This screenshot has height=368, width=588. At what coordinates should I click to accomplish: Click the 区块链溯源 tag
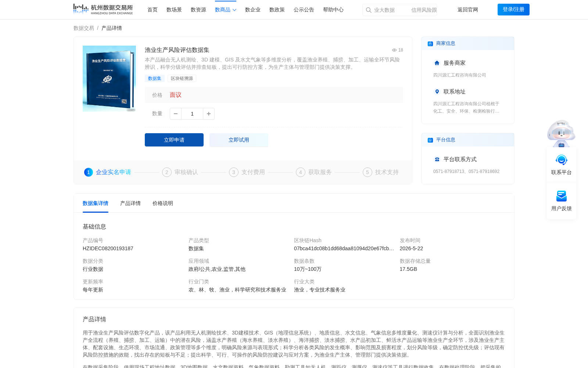tap(182, 78)
